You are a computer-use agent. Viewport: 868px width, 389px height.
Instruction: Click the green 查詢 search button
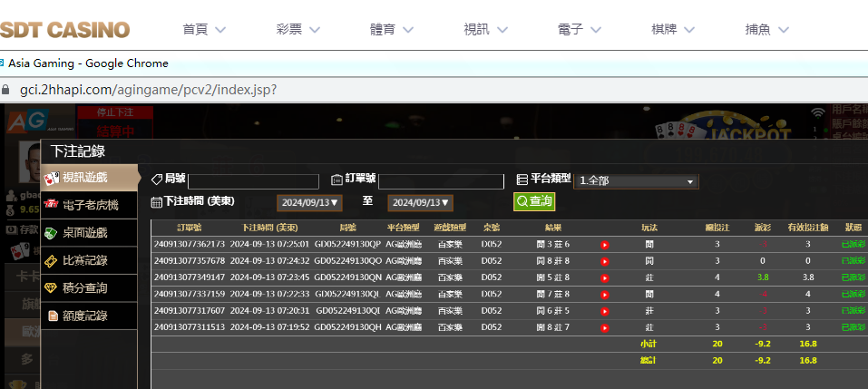[x=534, y=201]
